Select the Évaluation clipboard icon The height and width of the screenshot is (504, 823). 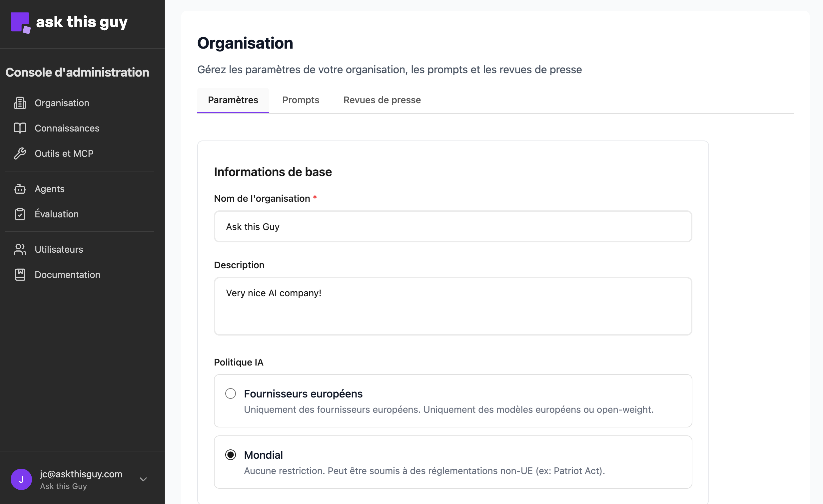point(20,214)
